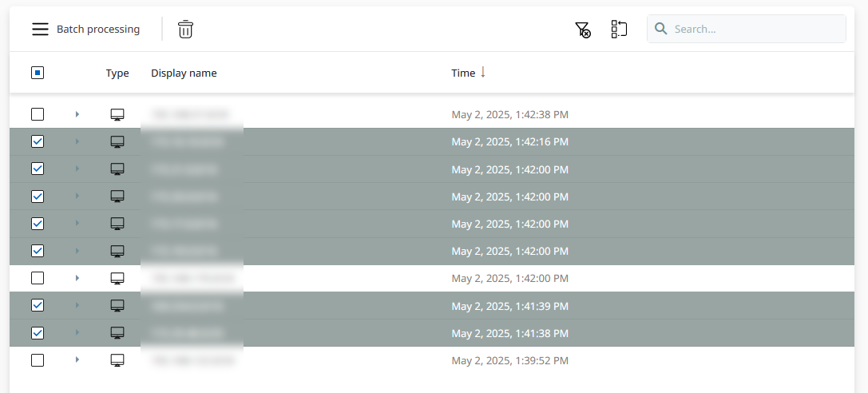Screen dimensions: 868x393
Task: Click device icon in 1:39:52 PM row
Action: [117, 360]
